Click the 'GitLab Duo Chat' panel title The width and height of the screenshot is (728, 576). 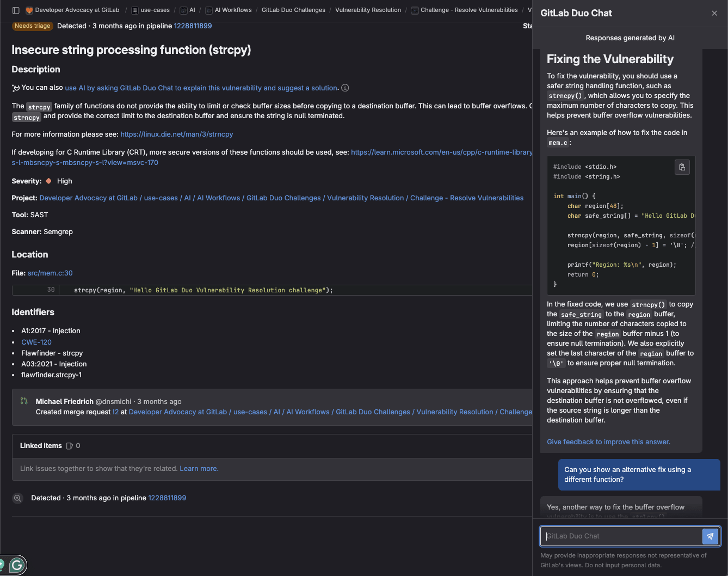coord(576,13)
